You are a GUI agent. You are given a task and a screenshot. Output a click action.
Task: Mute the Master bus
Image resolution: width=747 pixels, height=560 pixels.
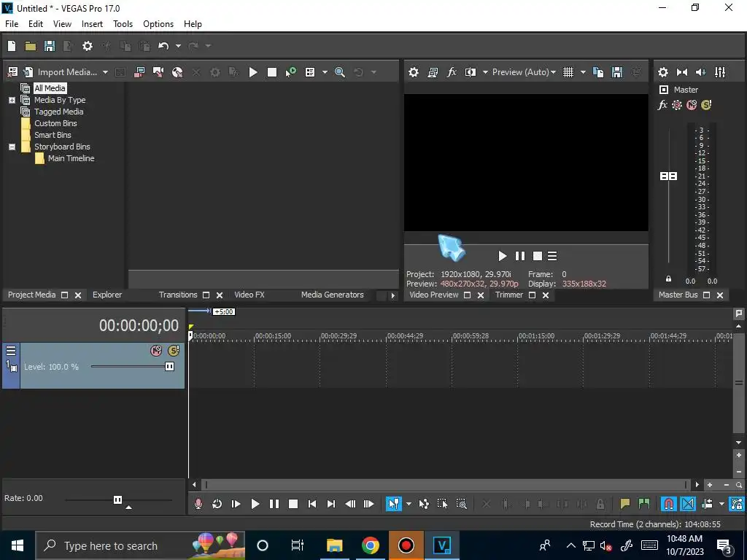click(692, 105)
